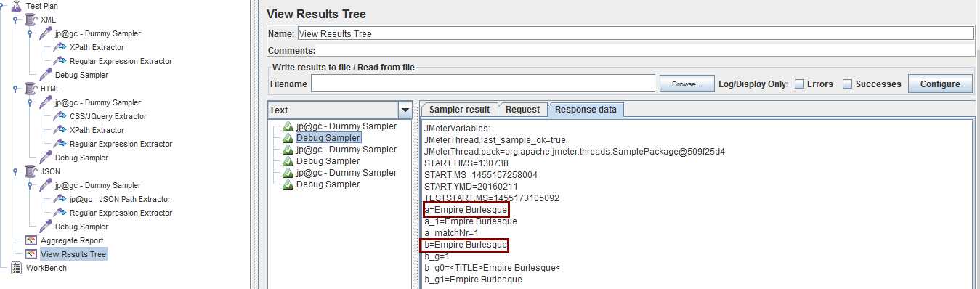Select the XPath Extractor icon under HTML
The width and height of the screenshot is (980, 289).
pos(60,130)
